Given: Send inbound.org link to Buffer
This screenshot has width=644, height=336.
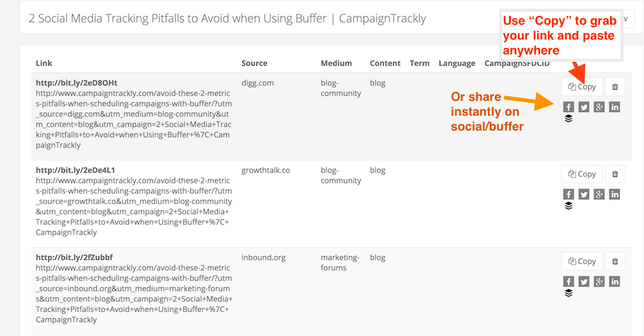Looking at the screenshot, I should point(568,293).
